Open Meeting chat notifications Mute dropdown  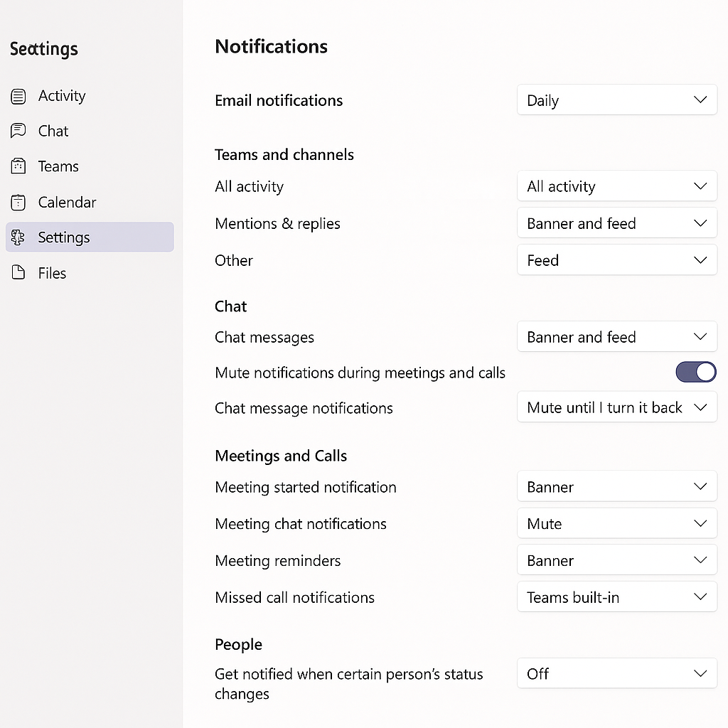click(x=617, y=523)
